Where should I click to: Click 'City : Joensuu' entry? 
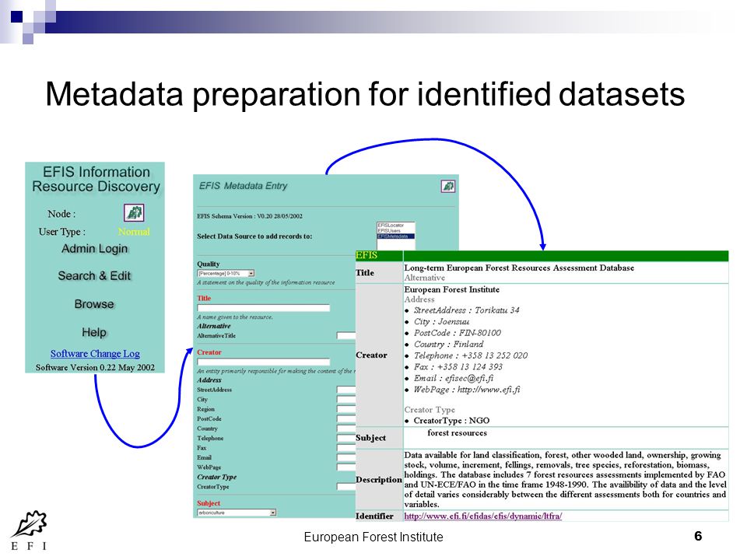[442, 321]
